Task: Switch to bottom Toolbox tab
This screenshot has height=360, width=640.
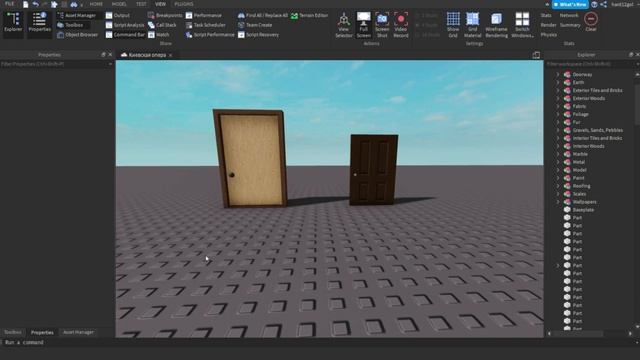Action: 13,332
